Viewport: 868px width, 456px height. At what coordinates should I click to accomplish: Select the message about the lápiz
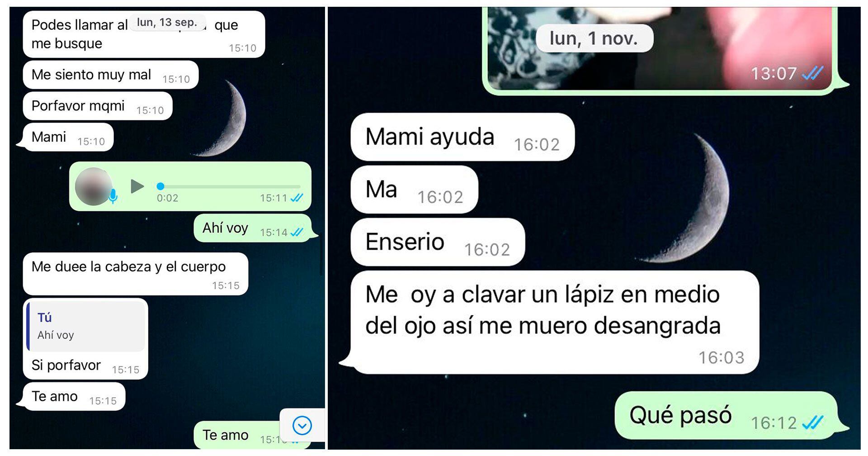pyautogui.click(x=555, y=323)
